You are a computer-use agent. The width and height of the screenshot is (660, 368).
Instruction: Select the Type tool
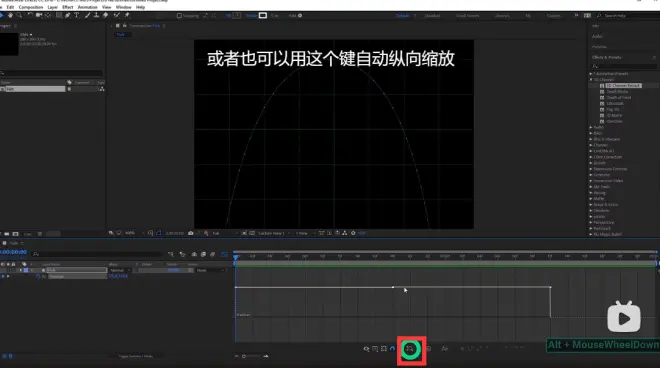tap(77, 15)
